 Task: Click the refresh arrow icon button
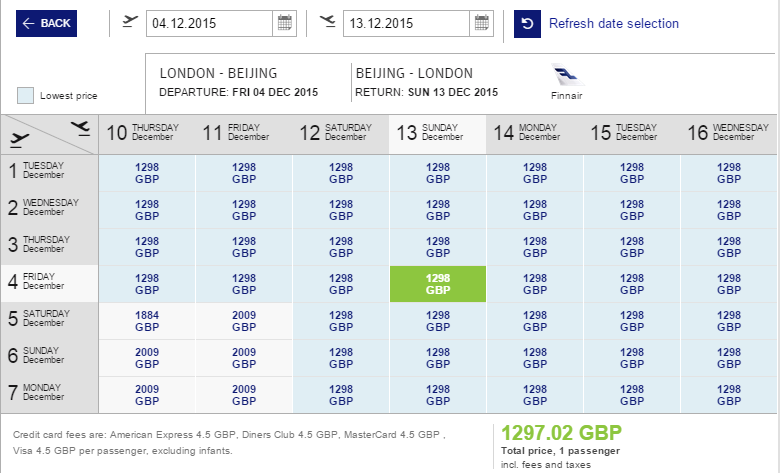pyautogui.click(x=527, y=23)
